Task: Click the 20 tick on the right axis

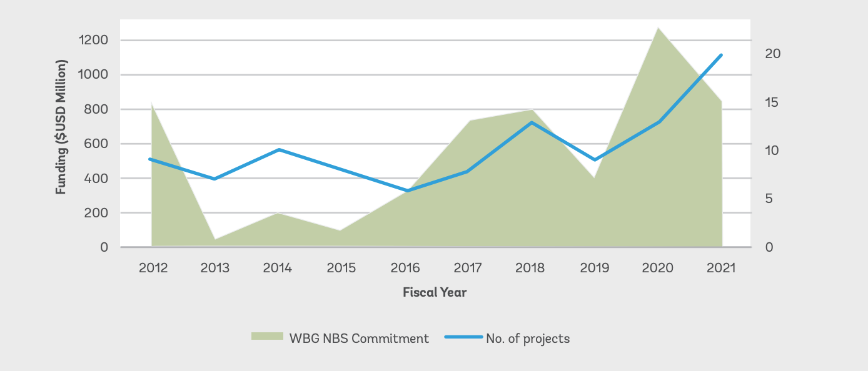Action: point(773,54)
